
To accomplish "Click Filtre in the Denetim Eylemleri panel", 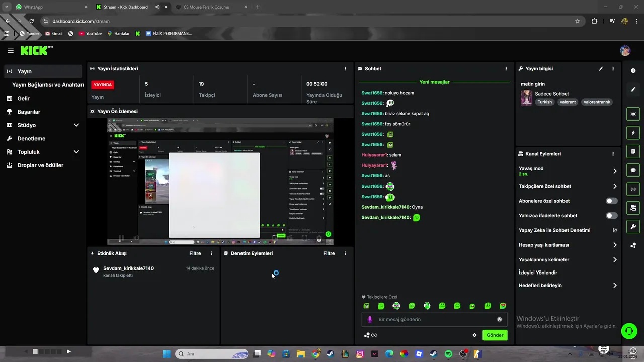I will (x=329, y=253).
